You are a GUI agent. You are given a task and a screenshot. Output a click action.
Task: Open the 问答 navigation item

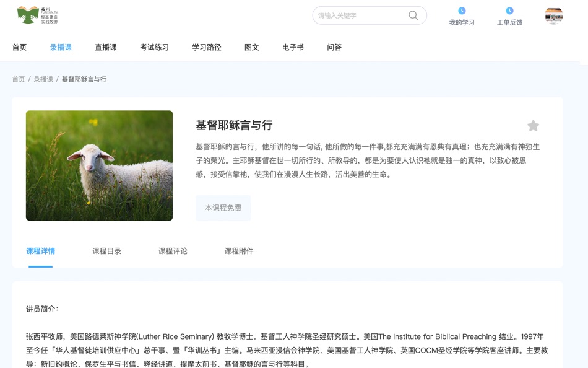coord(335,47)
